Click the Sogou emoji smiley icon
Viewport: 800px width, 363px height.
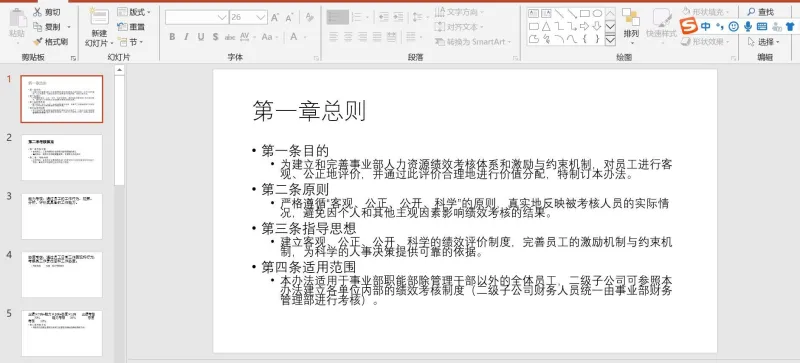[x=734, y=27]
